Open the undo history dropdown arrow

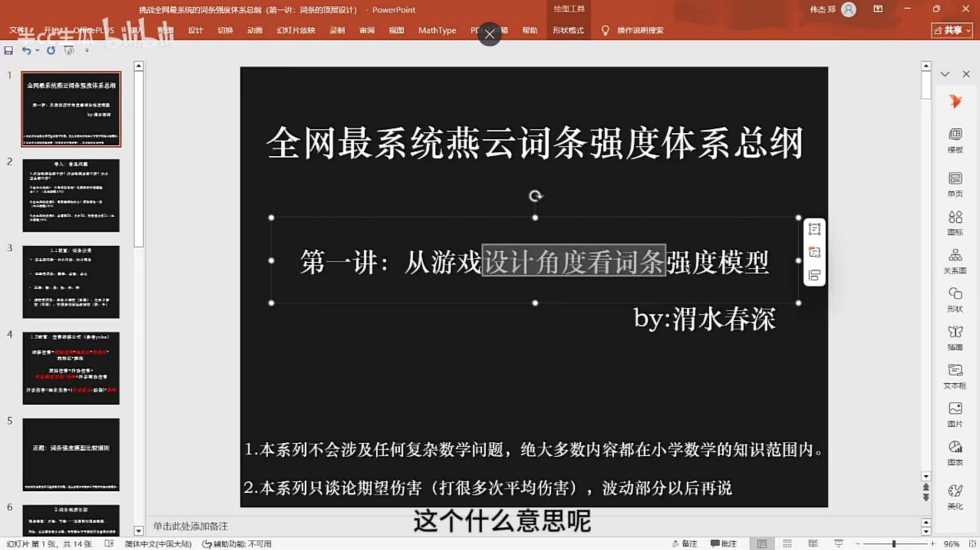click(37, 51)
